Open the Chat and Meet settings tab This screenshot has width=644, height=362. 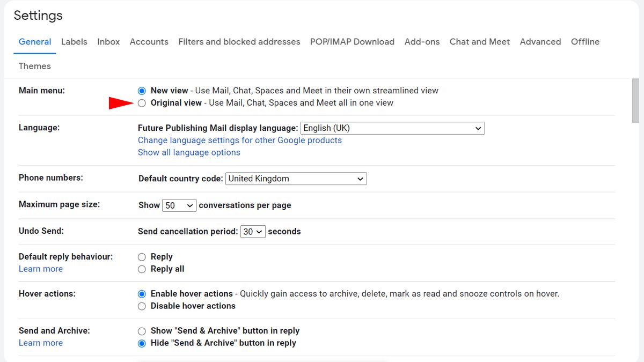click(x=479, y=42)
